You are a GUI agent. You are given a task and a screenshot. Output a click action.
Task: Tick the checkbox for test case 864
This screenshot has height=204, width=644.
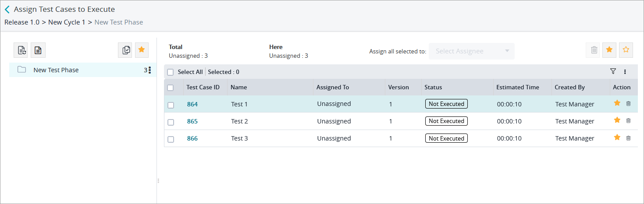point(171,105)
